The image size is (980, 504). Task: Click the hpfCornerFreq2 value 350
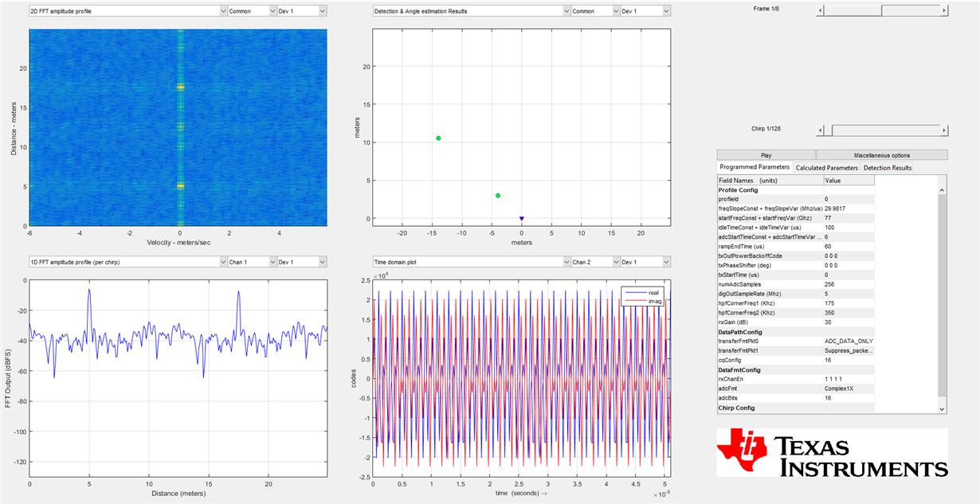point(849,313)
